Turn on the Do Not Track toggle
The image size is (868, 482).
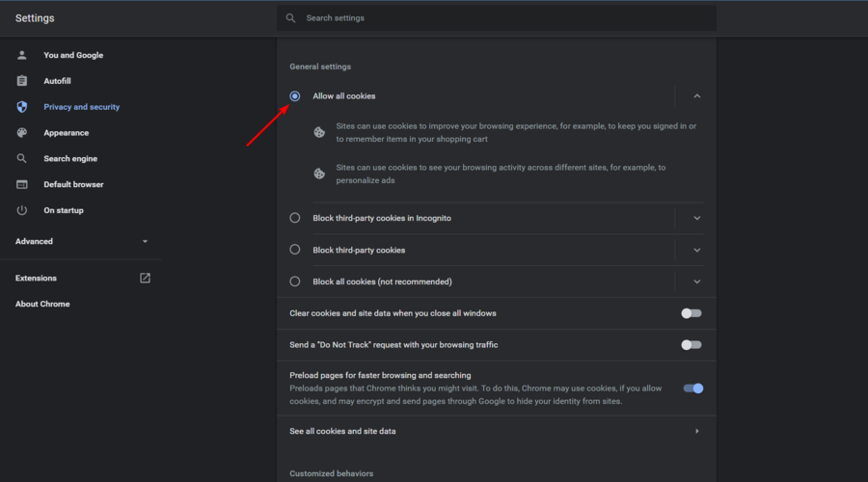click(691, 345)
